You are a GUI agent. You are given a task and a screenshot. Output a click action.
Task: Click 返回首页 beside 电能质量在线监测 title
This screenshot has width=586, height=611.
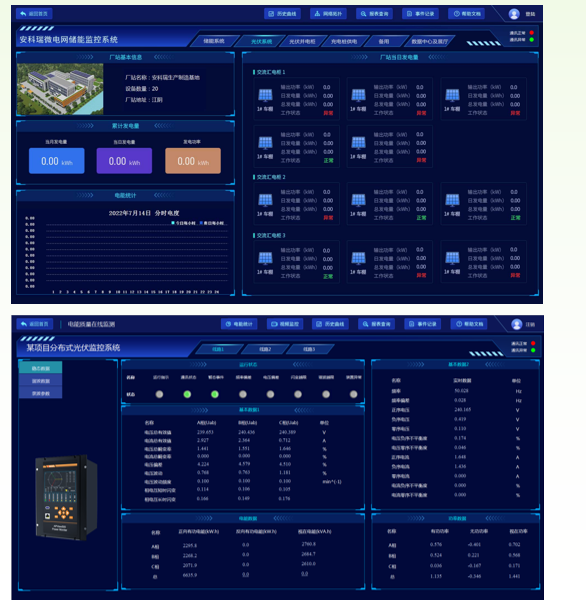tap(35, 324)
